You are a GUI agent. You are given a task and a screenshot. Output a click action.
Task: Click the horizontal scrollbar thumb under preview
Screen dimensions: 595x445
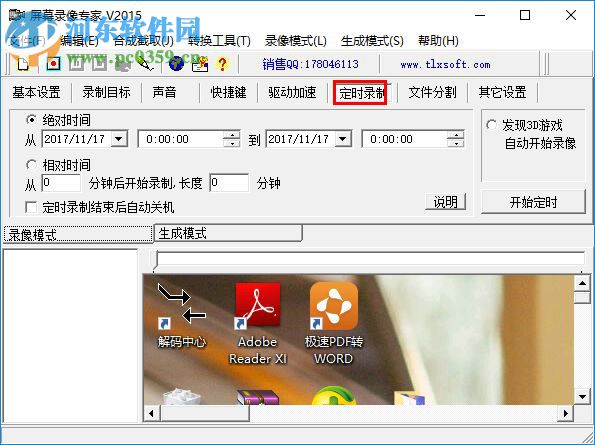pyautogui.click(x=205, y=413)
